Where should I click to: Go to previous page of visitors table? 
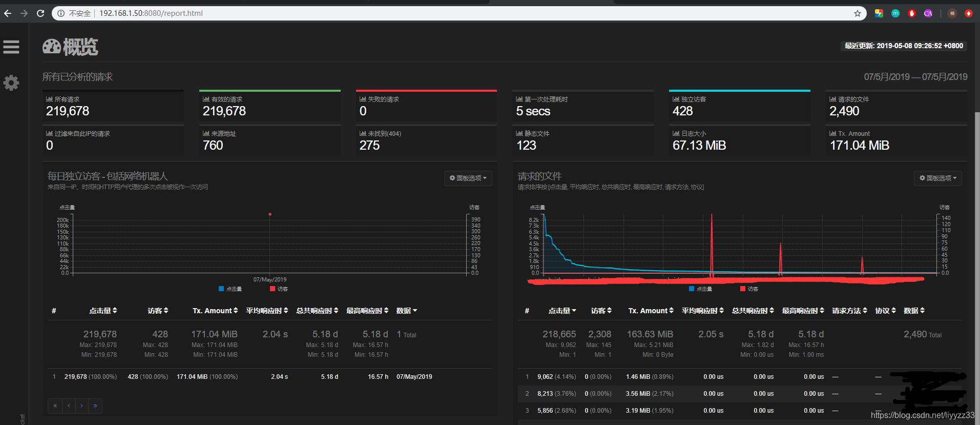pos(69,406)
